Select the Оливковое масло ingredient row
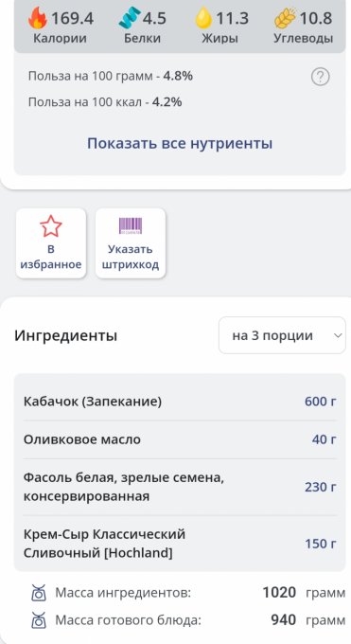Screen dimensions: 351x644 point(180,439)
